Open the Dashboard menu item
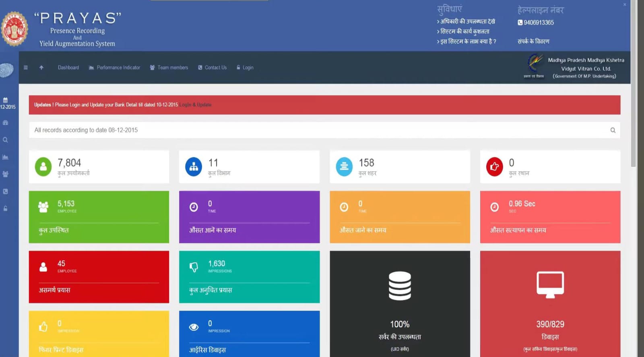644x357 pixels. tap(68, 68)
